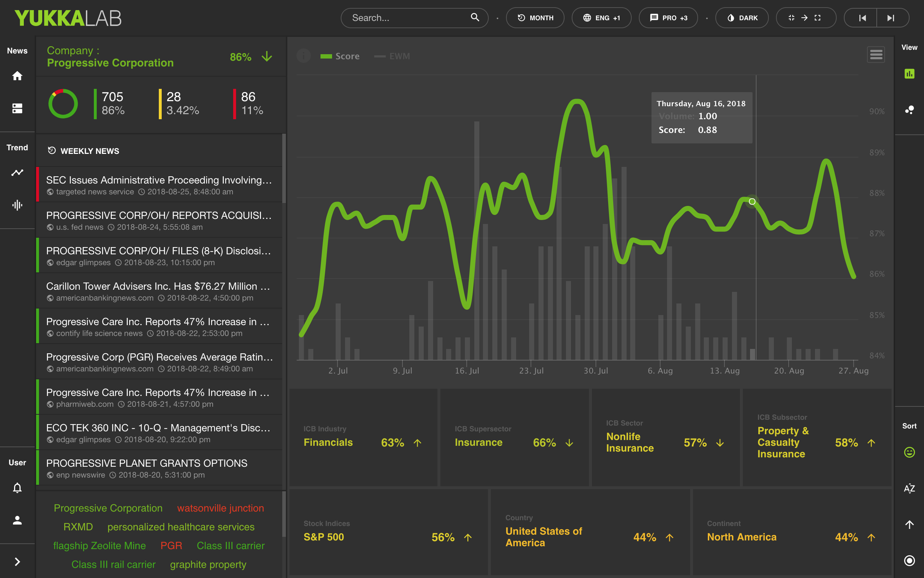Screen dimensions: 924x578
Task: Select the red 86 negative count
Action: point(249,104)
